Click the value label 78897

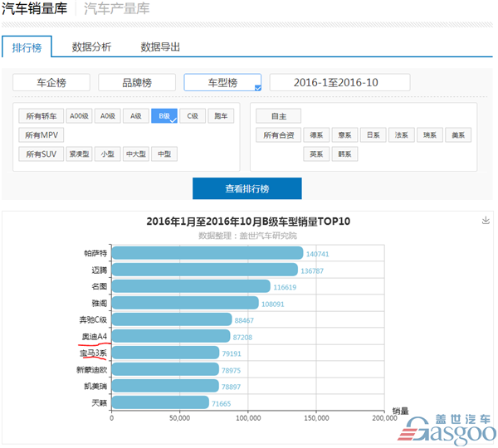(231, 387)
